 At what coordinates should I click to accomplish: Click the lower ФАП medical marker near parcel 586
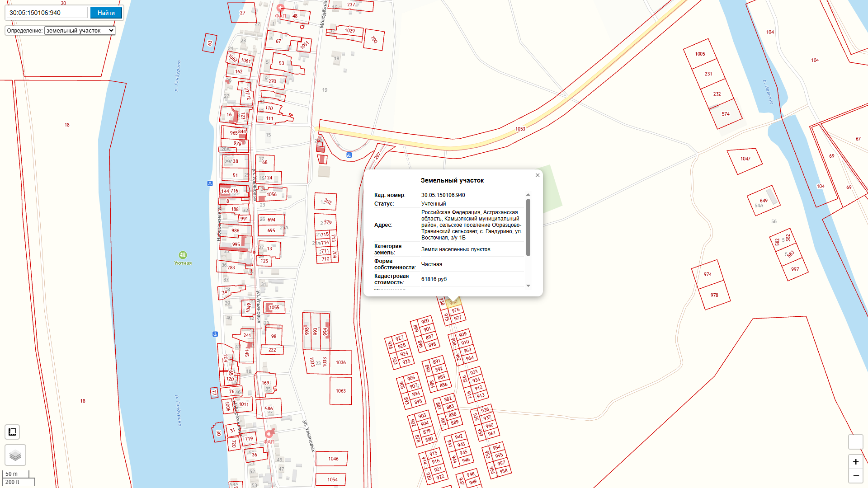pyautogui.click(x=269, y=434)
